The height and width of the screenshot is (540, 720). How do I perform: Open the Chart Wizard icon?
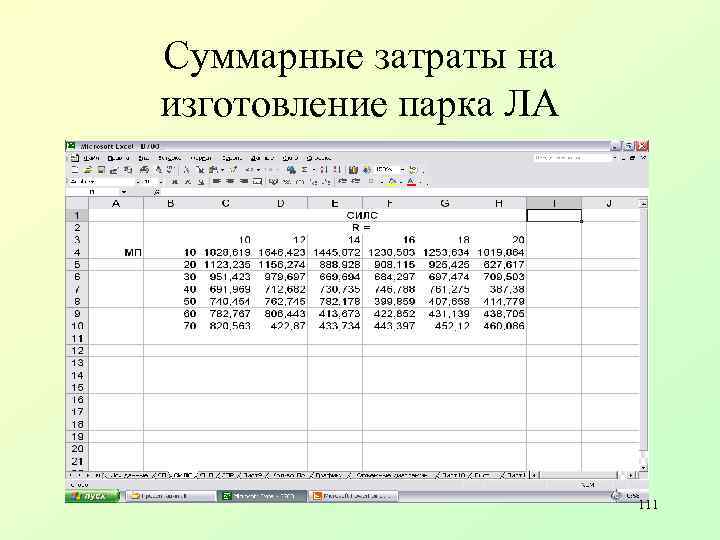tap(354, 169)
